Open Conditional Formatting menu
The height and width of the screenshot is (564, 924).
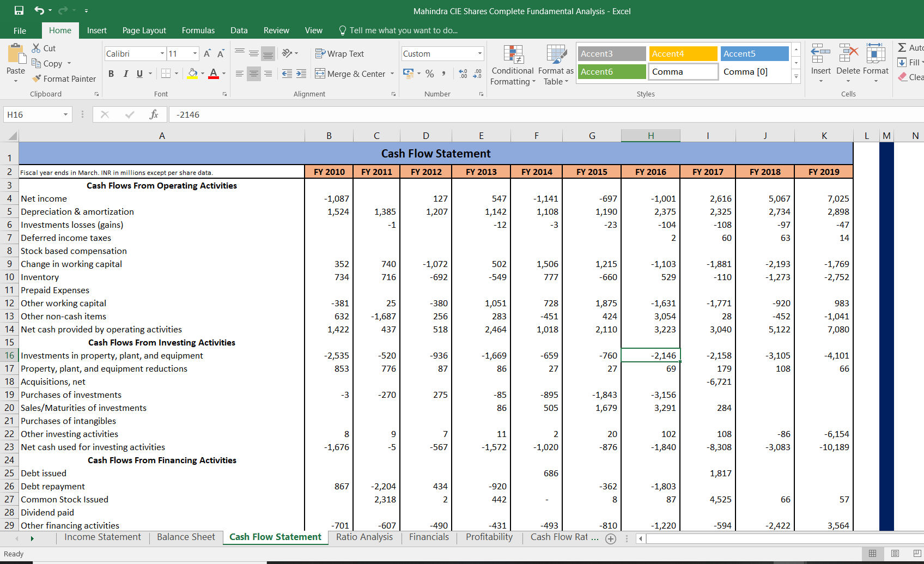click(513, 65)
